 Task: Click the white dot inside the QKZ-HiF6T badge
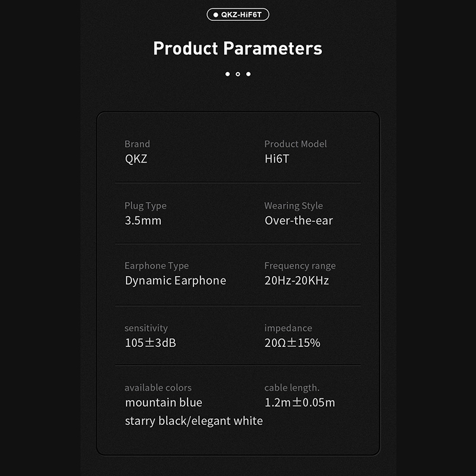215,14
